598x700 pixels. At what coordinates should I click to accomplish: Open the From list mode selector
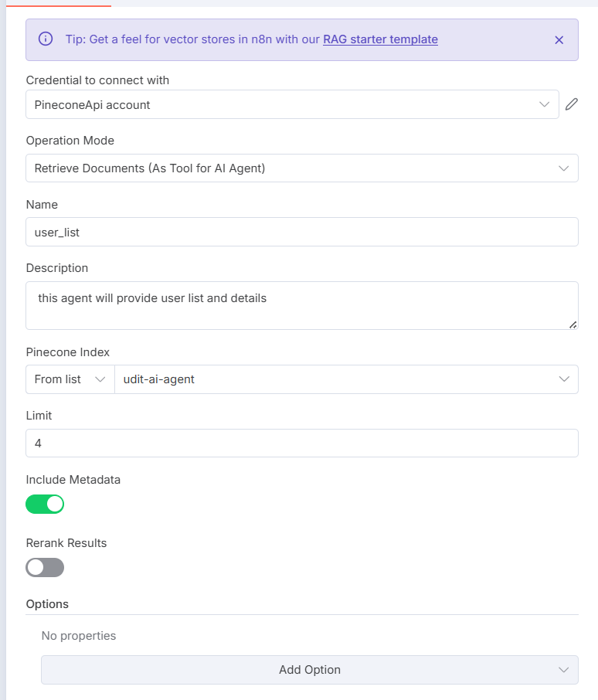70,379
